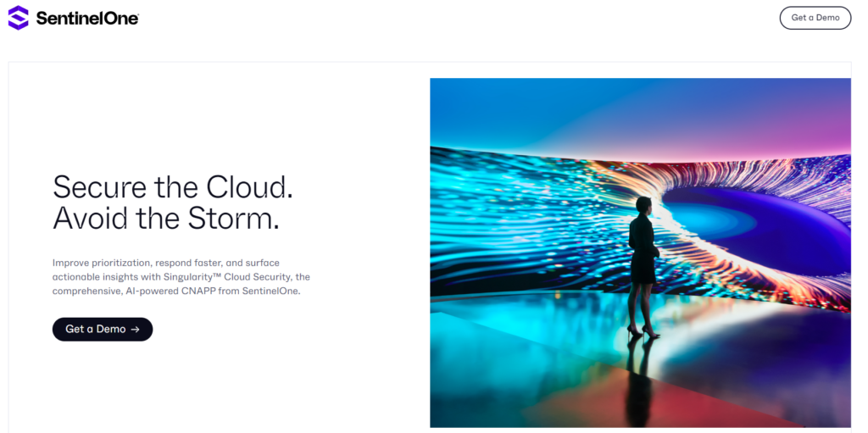Click "SentinelOne" at the paragraph's end
This screenshot has width=868, height=433.
click(x=270, y=291)
